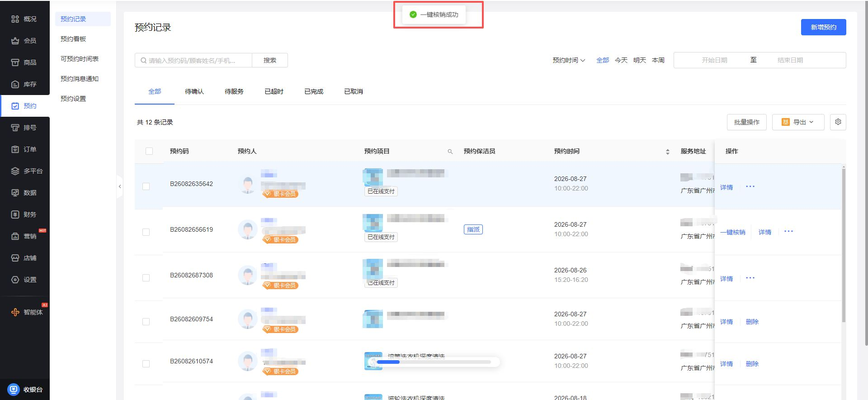Click 删除 for B26082609754 row
The height and width of the screenshot is (400, 868).
click(x=752, y=322)
